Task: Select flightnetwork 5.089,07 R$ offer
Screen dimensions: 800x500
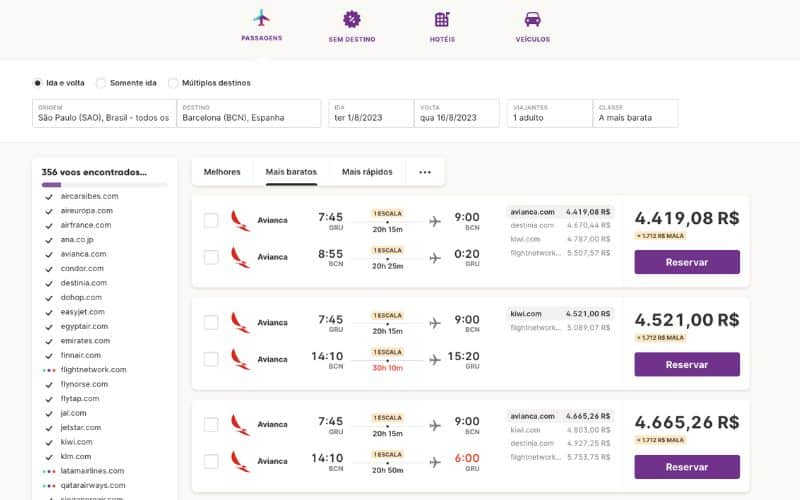Action: pyautogui.click(x=560, y=328)
